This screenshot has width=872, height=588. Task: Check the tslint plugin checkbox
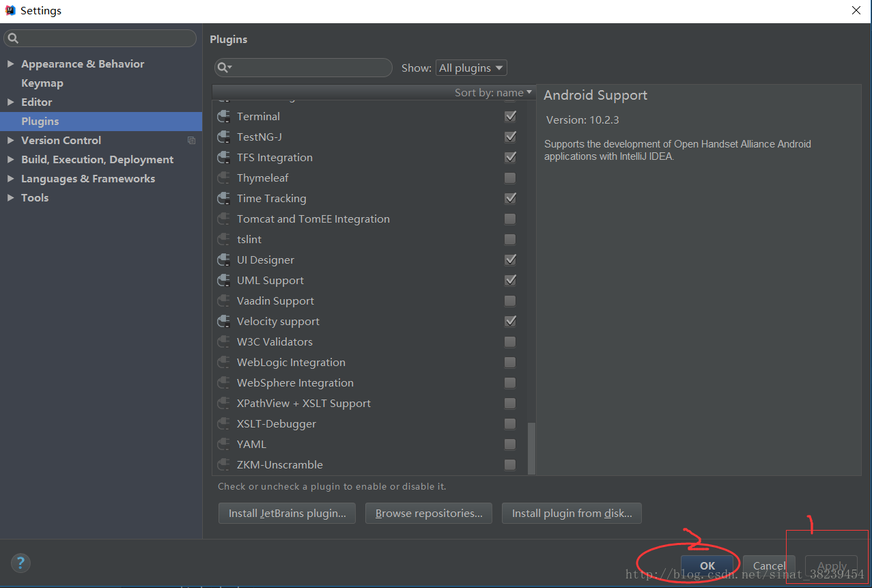pos(510,239)
